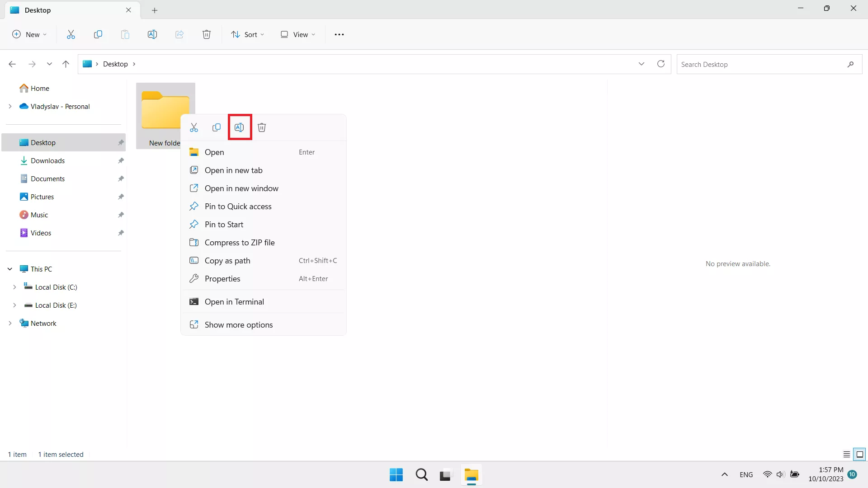Viewport: 868px width, 488px height.
Task: Click the New button in toolbar
Action: (29, 34)
